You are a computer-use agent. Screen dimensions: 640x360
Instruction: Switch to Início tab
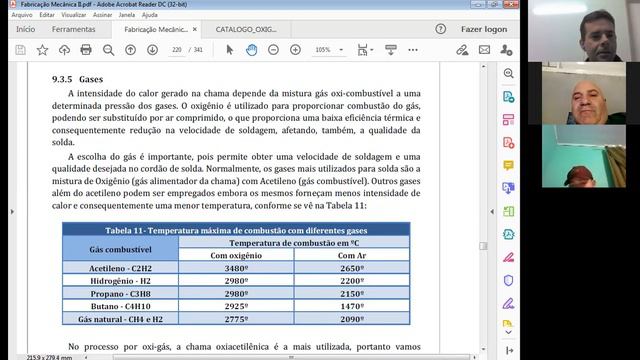click(x=25, y=29)
